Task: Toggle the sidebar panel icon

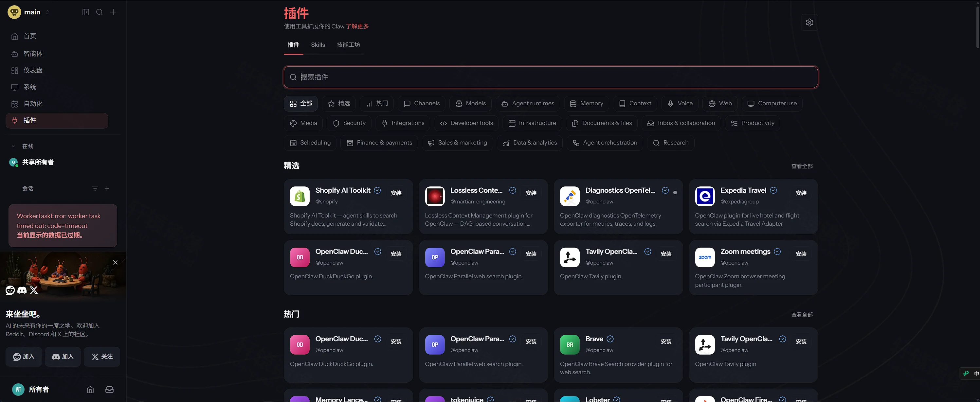Action: pyautogui.click(x=86, y=12)
